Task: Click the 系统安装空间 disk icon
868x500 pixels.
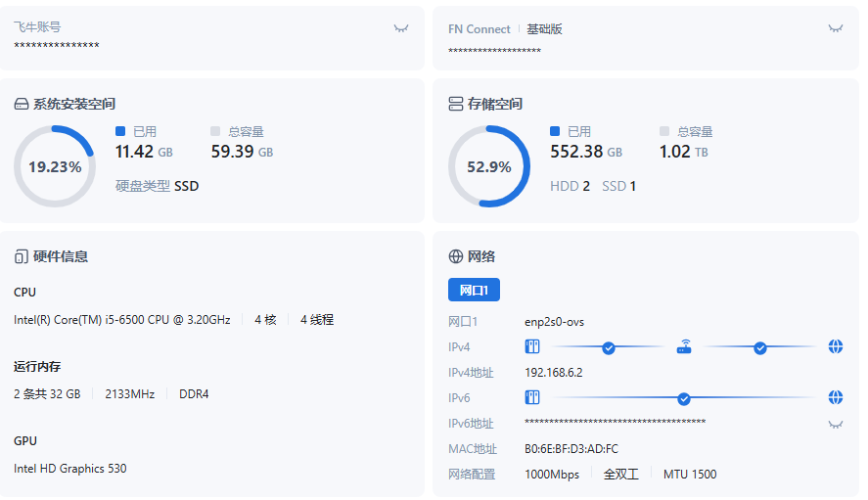Action: click(21, 104)
